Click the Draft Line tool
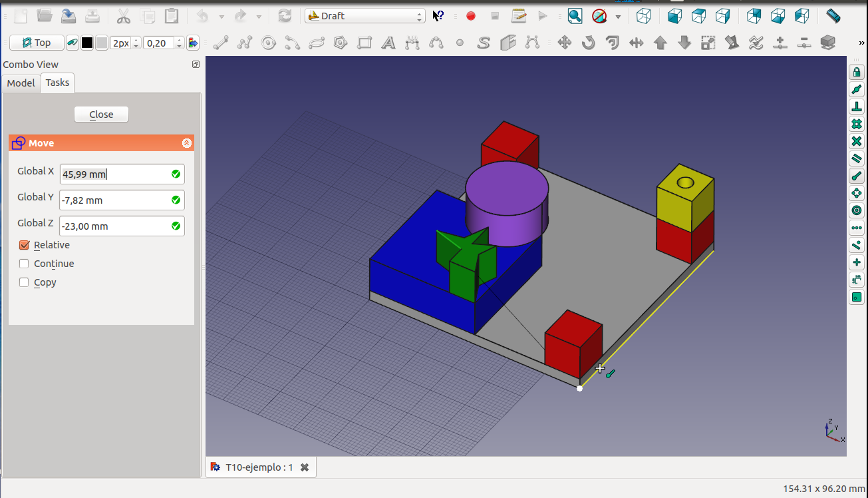The height and width of the screenshot is (498, 868). [x=221, y=43]
